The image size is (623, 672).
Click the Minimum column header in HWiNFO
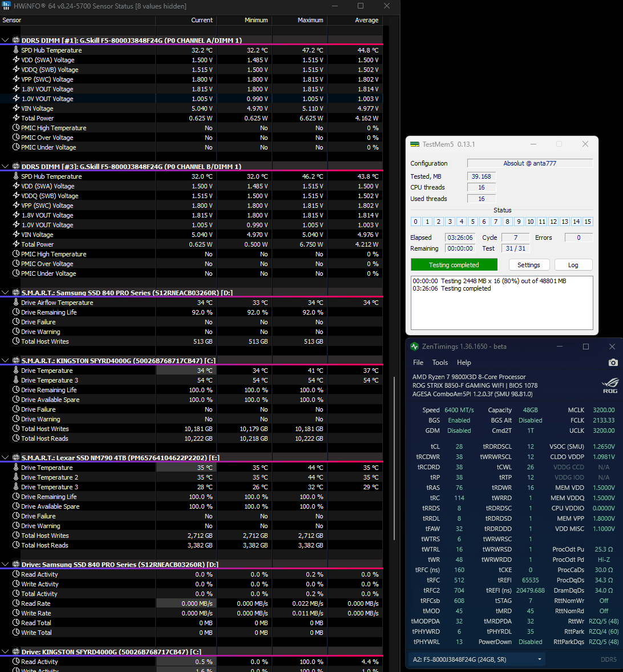click(x=244, y=20)
